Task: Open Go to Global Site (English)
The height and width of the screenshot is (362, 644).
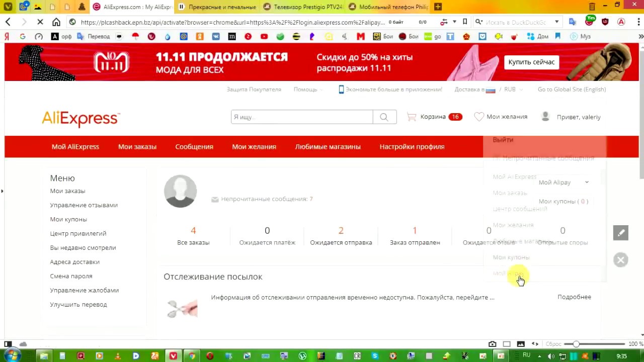Action: [572, 89]
